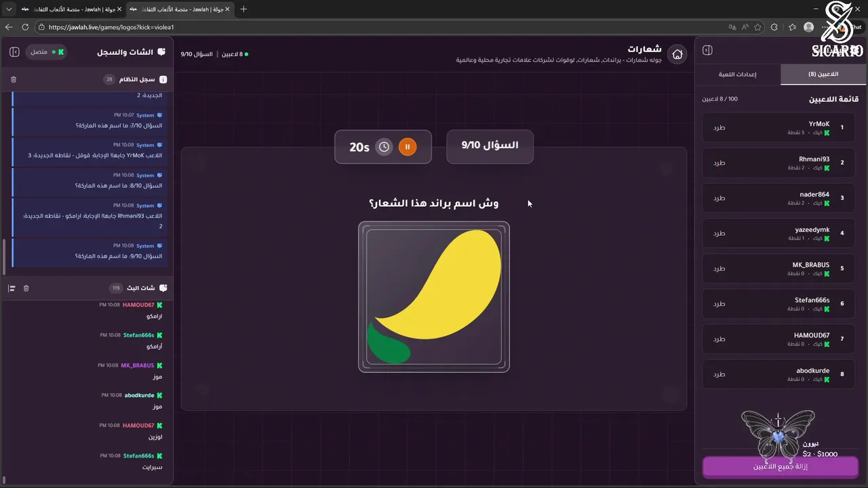The width and height of the screenshot is (868, 488).
Task: Click the الشات والسجل header chat icon
Action: [x=161, y=52]
